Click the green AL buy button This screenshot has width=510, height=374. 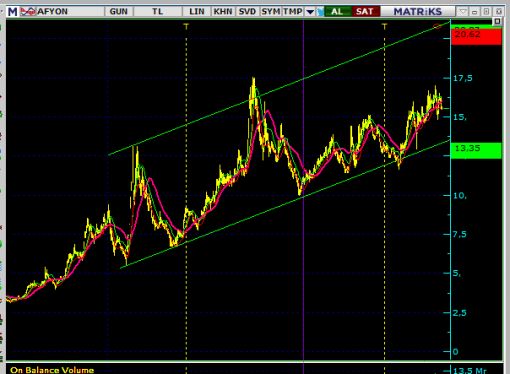[337, 12]
